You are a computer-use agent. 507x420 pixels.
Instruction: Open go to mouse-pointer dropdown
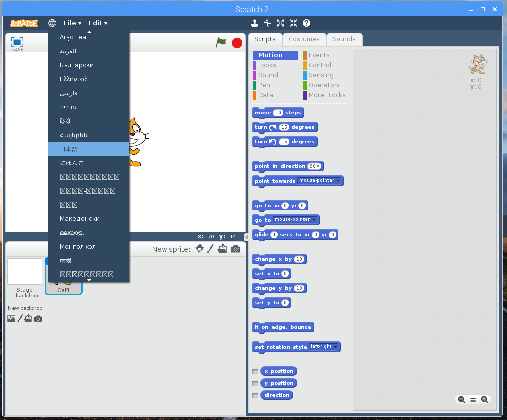coord(314,219)
